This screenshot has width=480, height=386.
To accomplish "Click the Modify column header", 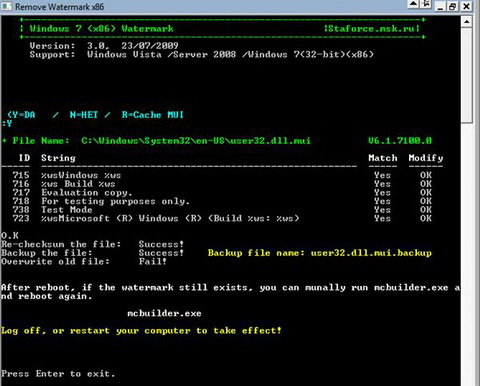I will coord(426,158).
